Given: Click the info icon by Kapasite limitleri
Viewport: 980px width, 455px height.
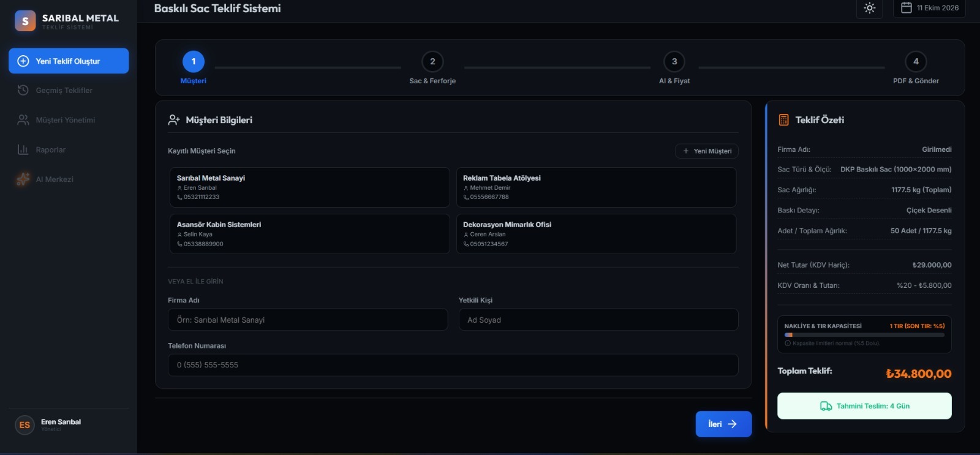Looking at the screenshot, I should [788, 344].
